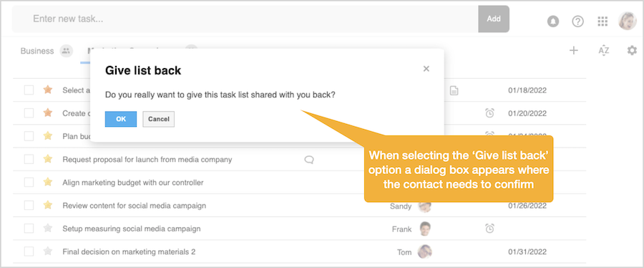The height and width of the screenshot is (268, 644).
Task: Confirm with the OK button
Action: pos(121,119)
